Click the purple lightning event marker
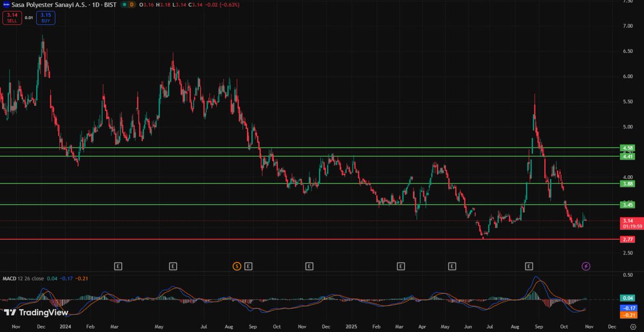644x332 pixels. point(586,266)
